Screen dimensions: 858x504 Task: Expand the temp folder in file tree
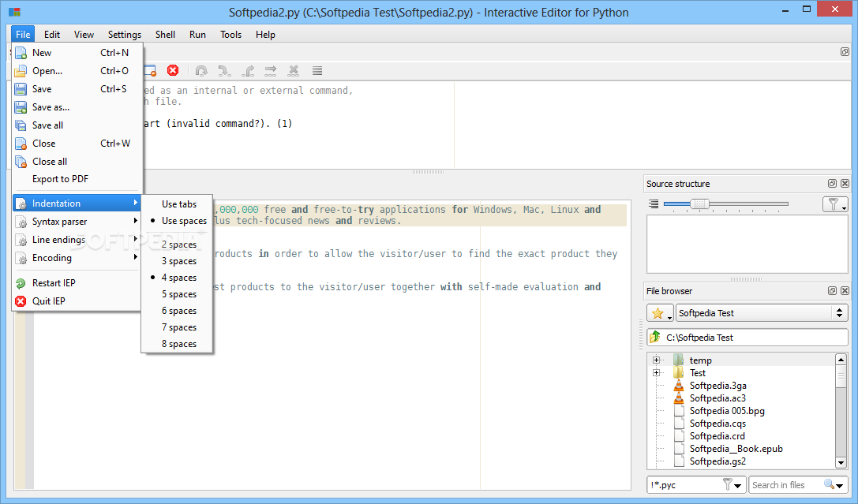coord(656,360)
